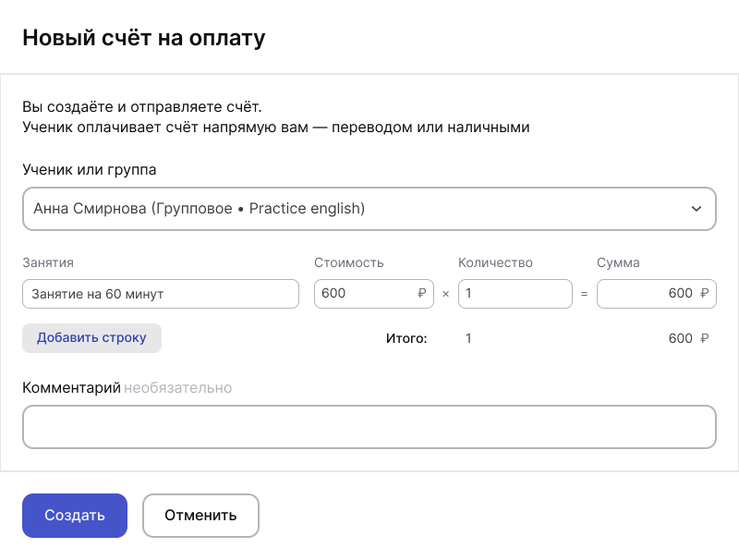Viewport: 739px width, 560px height.
Task: Click the ruble symbol in the Сумма field
Action: 706,293
